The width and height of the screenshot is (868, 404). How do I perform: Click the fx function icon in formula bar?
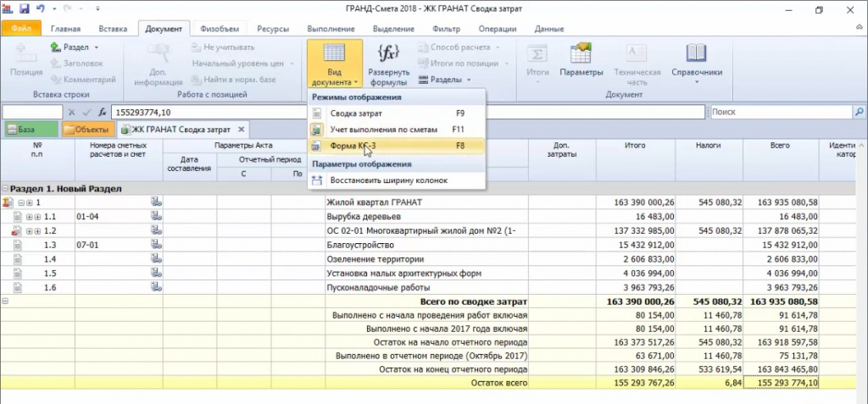tap(103, 113)
